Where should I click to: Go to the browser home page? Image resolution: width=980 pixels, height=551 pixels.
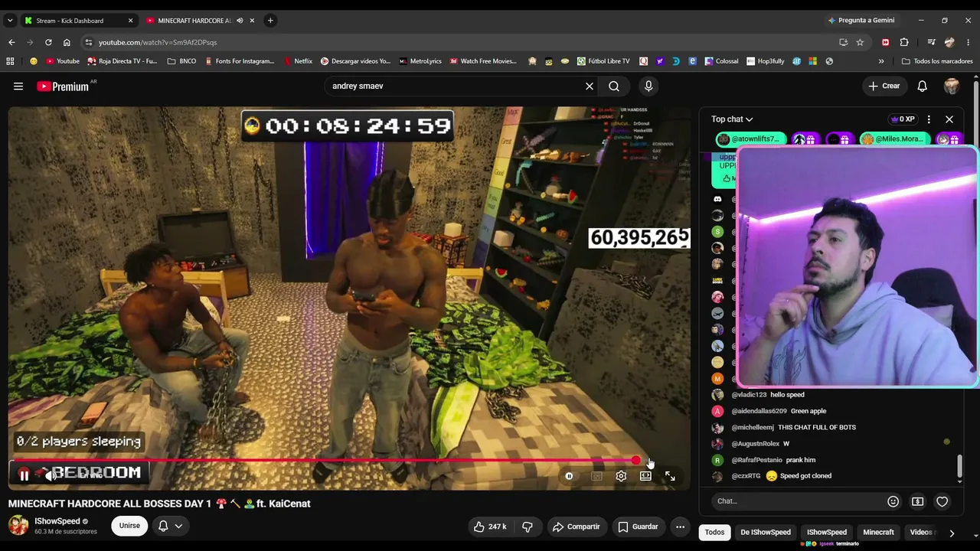point(67,43)
